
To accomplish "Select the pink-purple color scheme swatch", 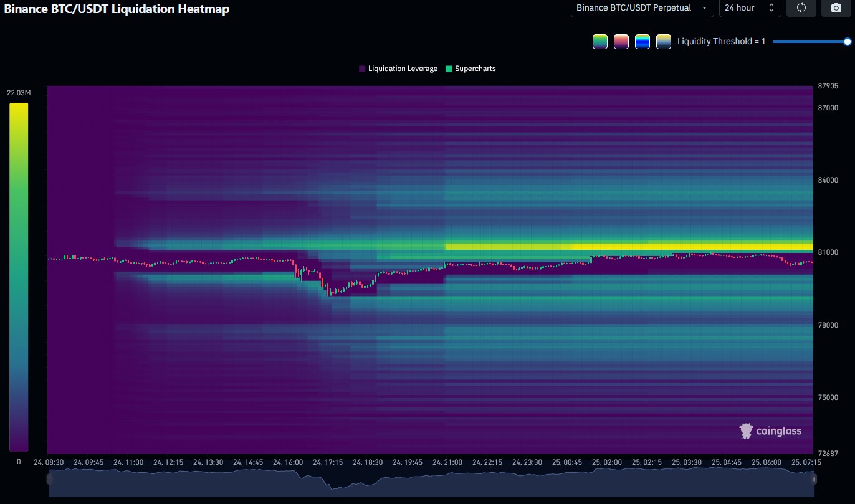I will (621, 42).
